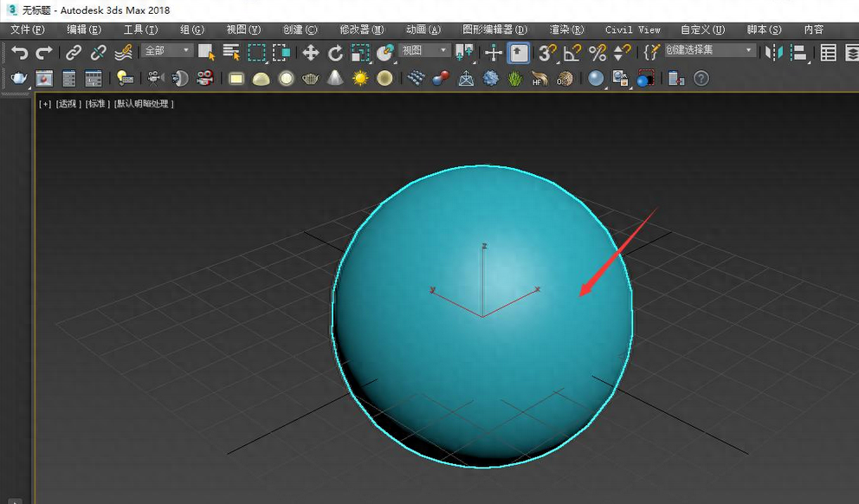Toggle the 3D Snaps button
This screenshot has width=859, height=504.
click(x=546, y=53)
